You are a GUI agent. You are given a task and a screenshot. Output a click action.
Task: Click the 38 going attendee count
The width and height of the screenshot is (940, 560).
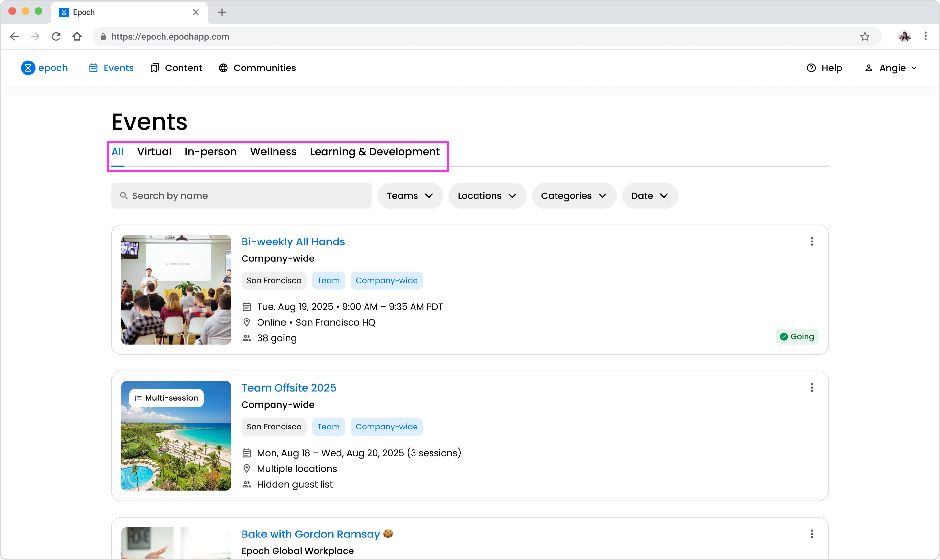[277, 338]
